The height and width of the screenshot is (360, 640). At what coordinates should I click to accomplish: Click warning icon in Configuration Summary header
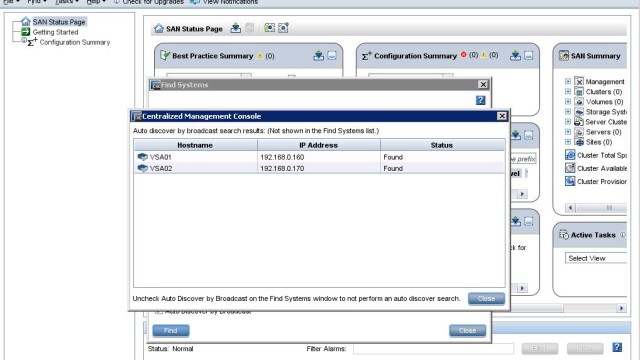(x=484, y=55)
